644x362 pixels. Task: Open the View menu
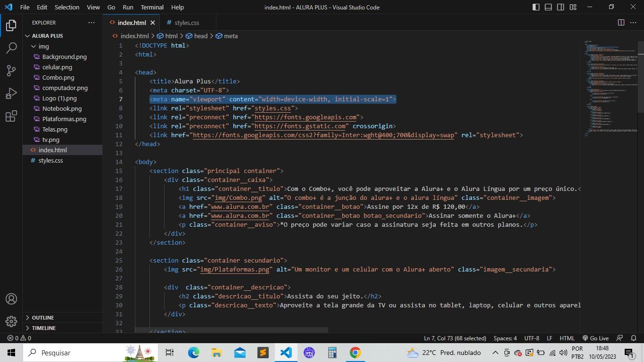coord(93,7)
